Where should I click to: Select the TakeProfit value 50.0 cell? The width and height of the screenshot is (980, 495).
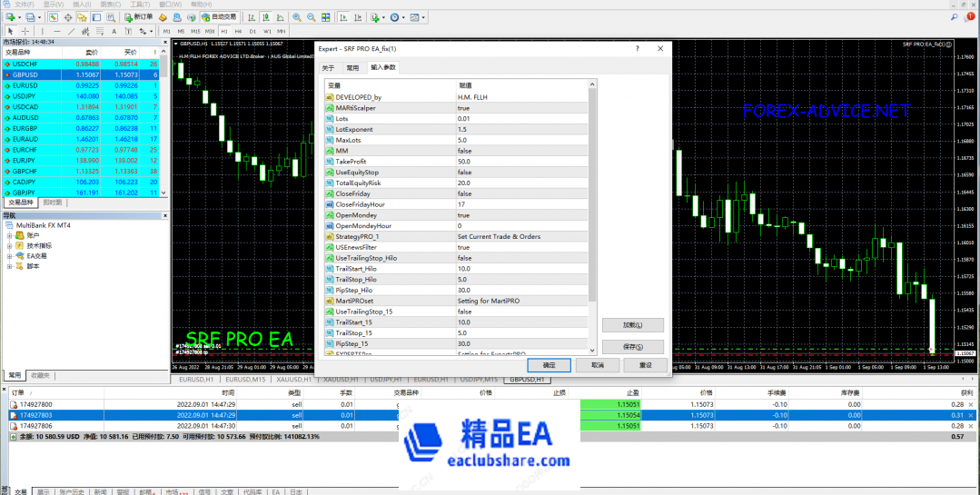tap(522, 162)
